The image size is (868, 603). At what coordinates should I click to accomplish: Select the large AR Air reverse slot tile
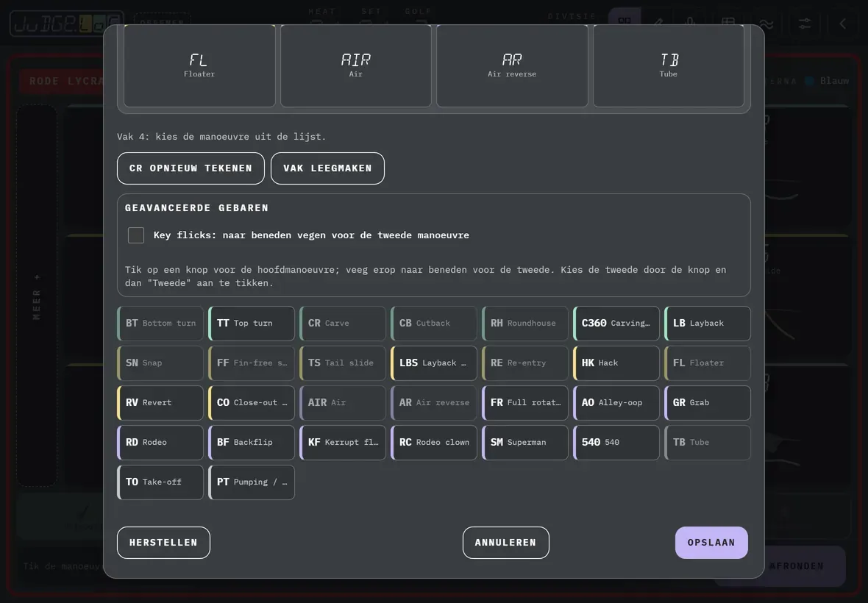click(512, 66)
